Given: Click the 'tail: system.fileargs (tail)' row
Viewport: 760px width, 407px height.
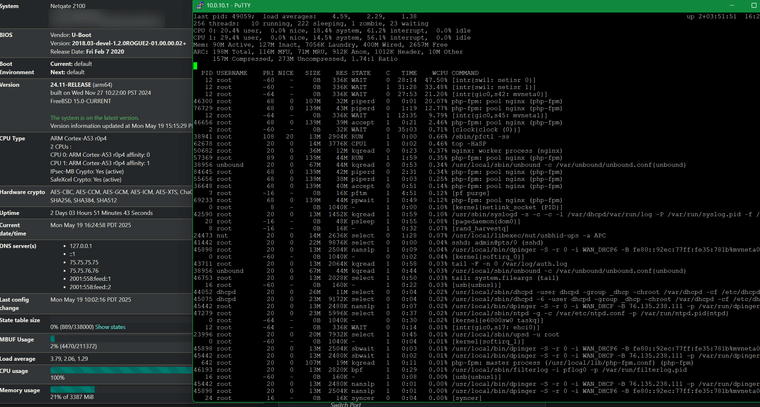Looking at the screenshot, I should (x=375, y=278).
